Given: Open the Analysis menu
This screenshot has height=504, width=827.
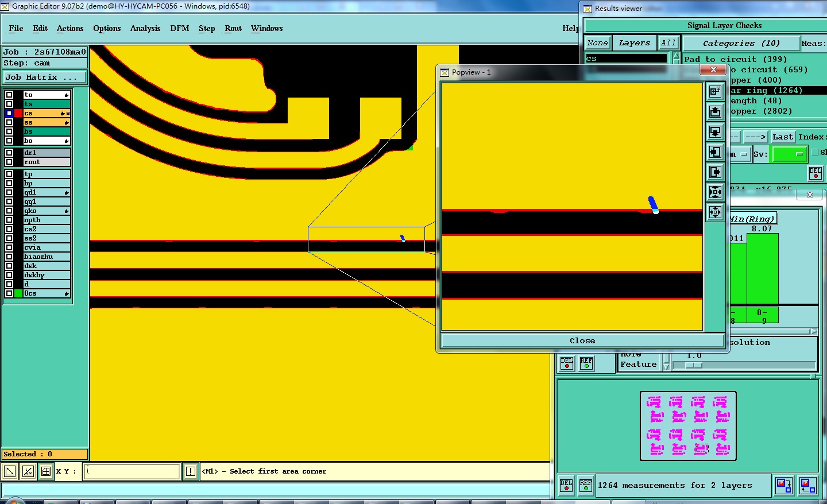Looking at the screenshot, I should tap(145, 28).
